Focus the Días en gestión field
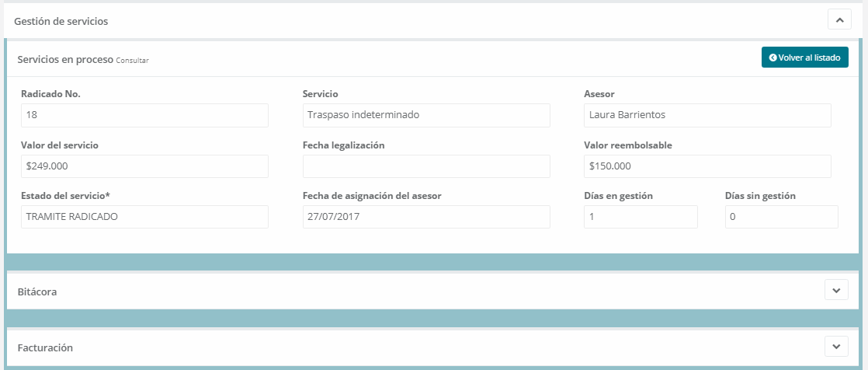 pyautogui.click(x=640, y=217)
